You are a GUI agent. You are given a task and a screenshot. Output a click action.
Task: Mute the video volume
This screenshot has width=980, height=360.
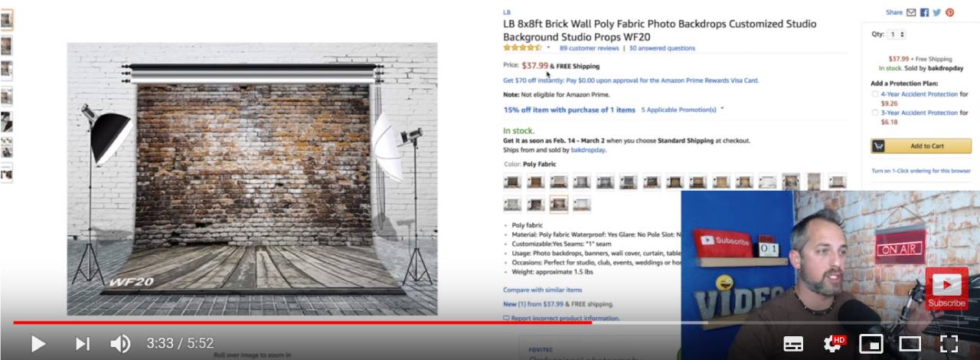tap(121, 344)
